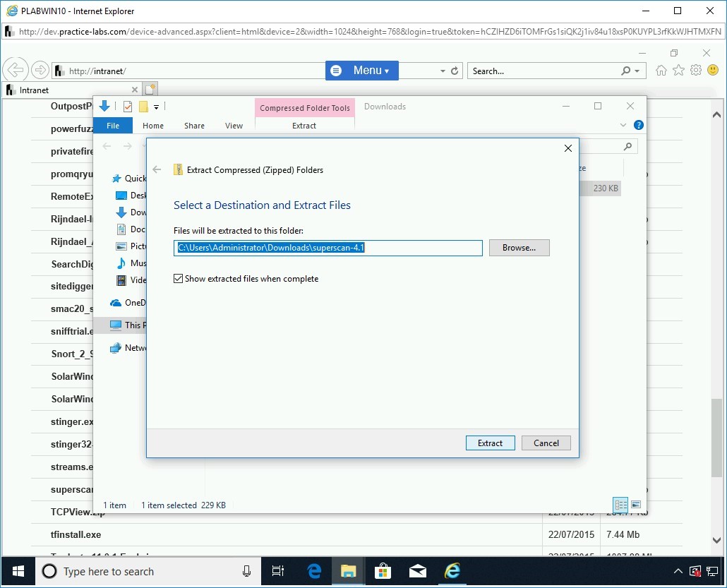Open the File tab in Explorer ribbon

(113, 126)
